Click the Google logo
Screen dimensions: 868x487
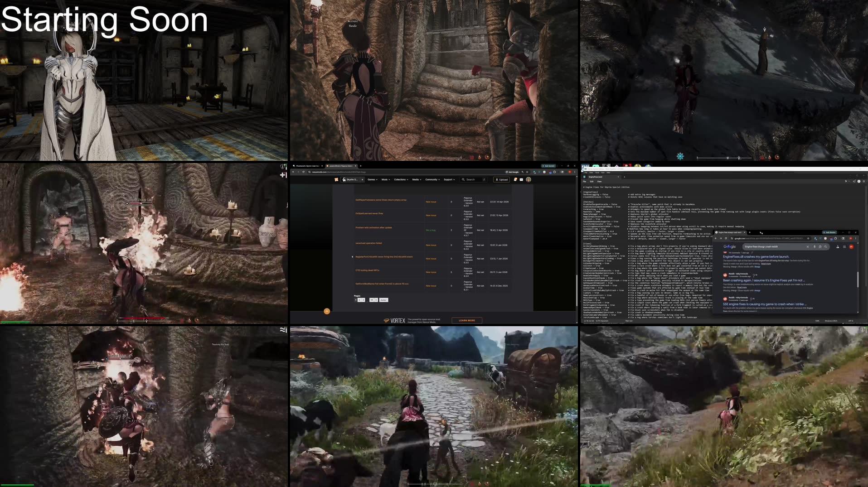tap(730, 246)
